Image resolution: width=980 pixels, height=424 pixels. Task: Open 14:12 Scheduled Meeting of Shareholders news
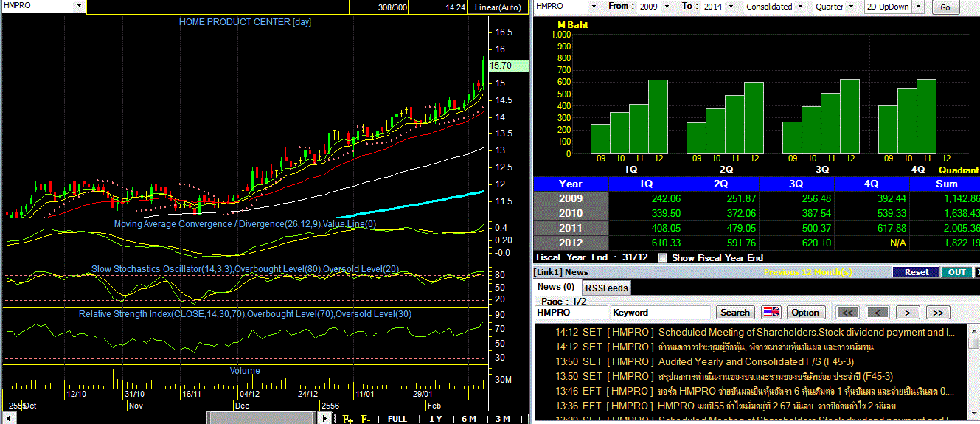tap(756, 333)
